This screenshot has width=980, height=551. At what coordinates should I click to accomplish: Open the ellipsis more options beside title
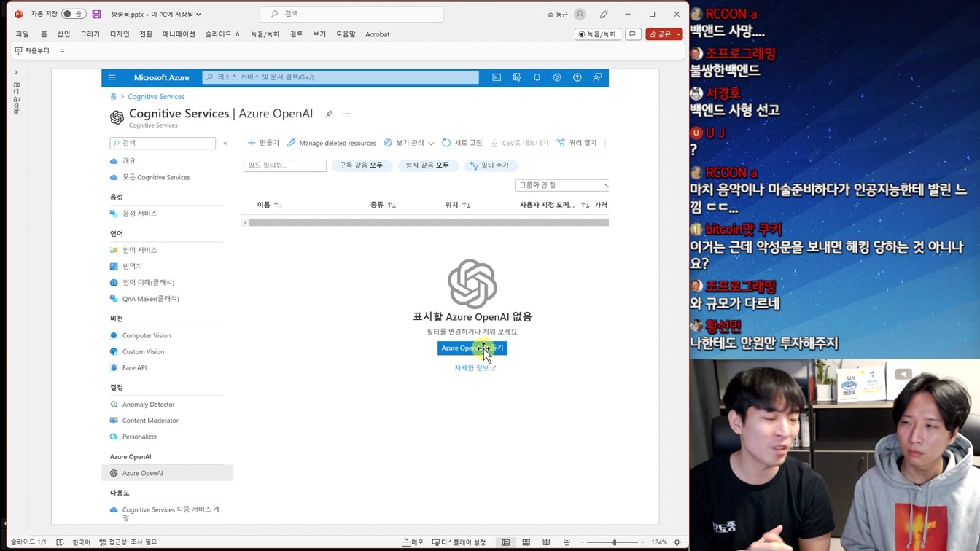[x=346, y=114]
